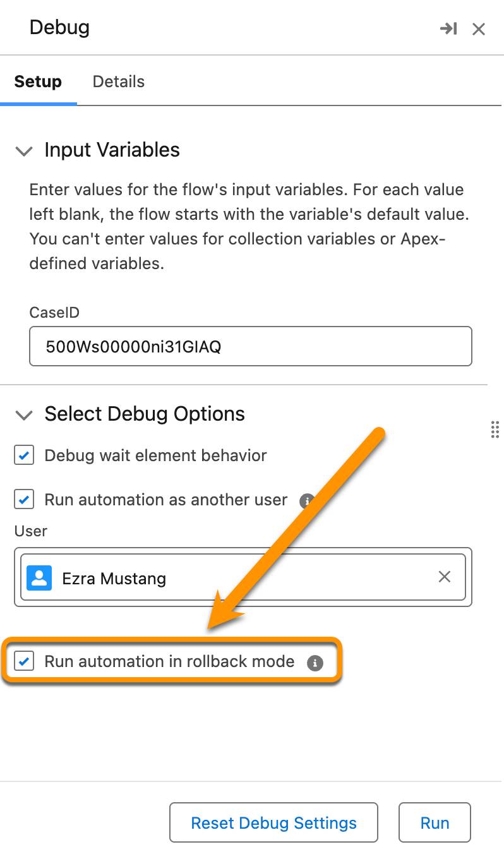Viewport: 504px width, 854px height.
Task: Click the user avatar icon beside Ezra Mustang
Action: [38, 577]
